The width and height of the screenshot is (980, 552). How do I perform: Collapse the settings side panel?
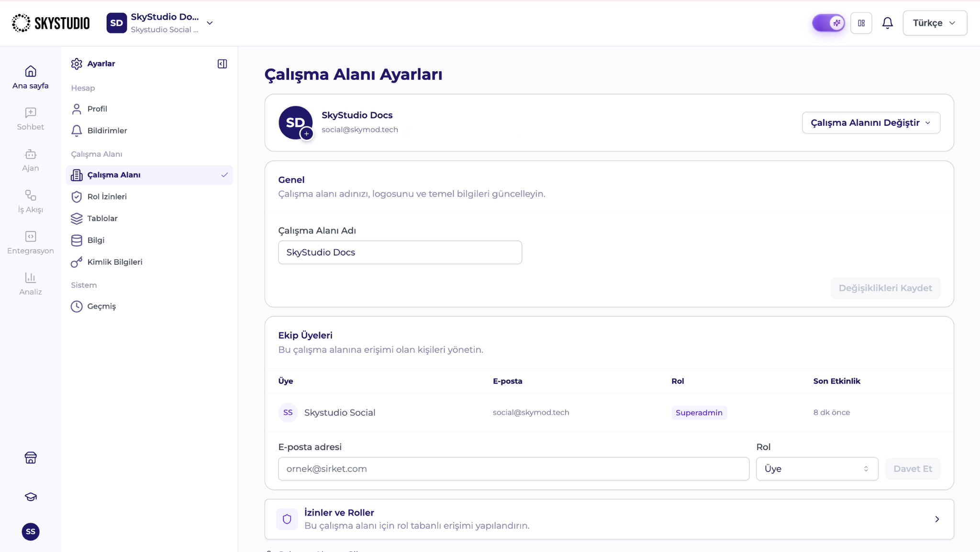tap(222, 64)
